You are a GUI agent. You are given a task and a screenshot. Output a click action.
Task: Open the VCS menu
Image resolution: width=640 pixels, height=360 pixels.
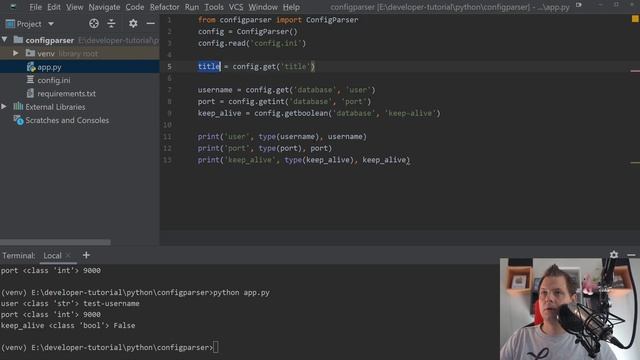[x=236, y=7]
